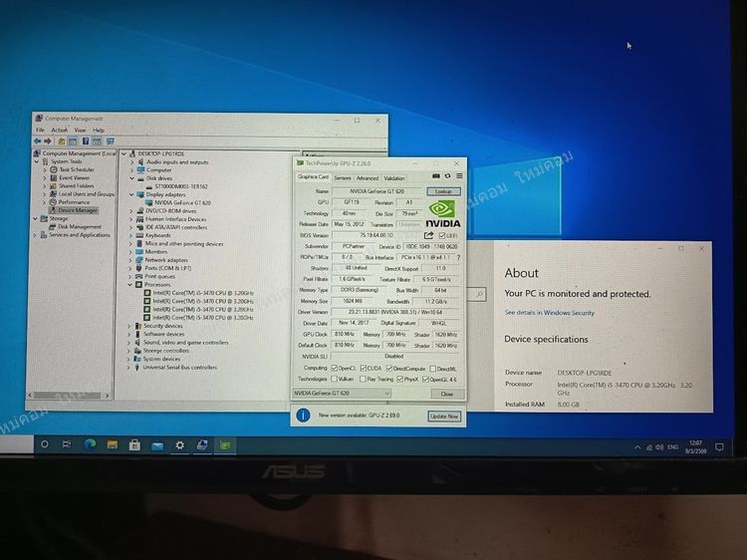This screenshot has height=560, width=747.
Task: Toggle the UEFI checkbox in GPU-Z
Action: [441, 235]
